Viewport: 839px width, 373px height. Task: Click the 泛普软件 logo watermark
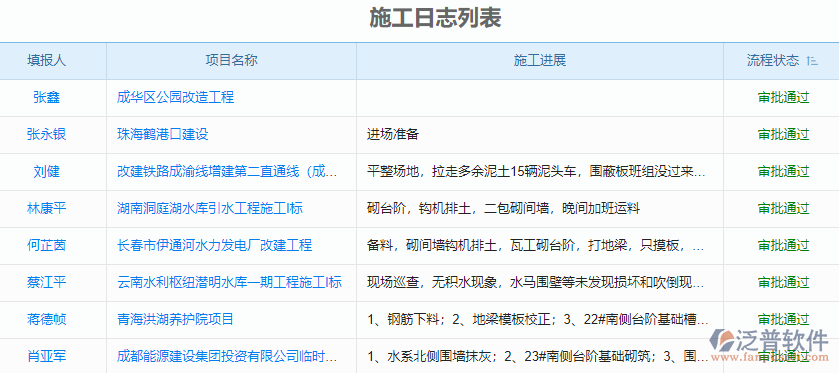pyautogui.click(x=769, y=344)
